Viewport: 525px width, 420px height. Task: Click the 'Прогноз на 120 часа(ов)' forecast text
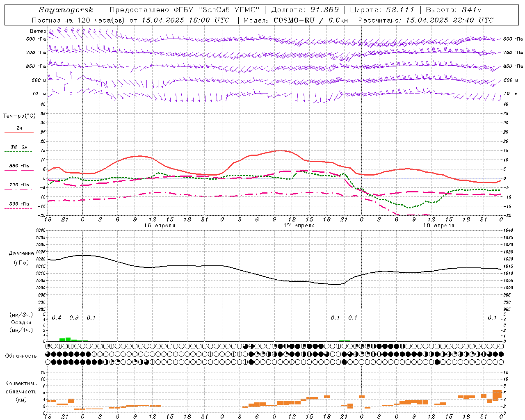coord(79,20)
